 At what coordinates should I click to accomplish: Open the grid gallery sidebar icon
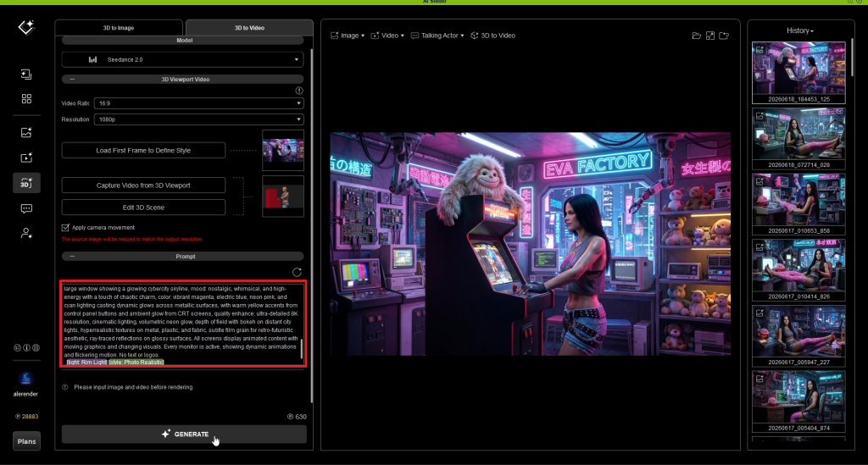[26, 98]
